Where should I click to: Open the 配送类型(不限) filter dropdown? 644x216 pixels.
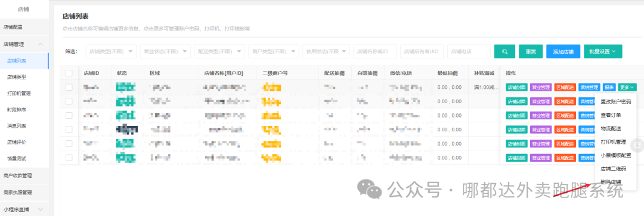[219, 52]
